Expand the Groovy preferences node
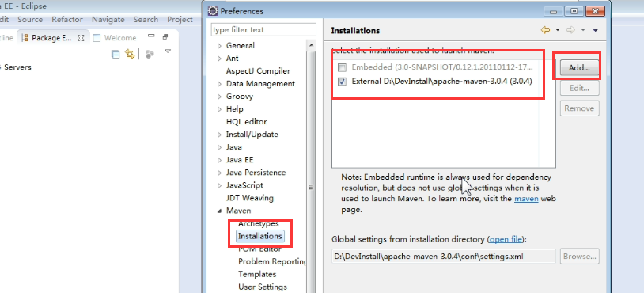Viewport: 644px width, 293px height. [x=219, y=97]
